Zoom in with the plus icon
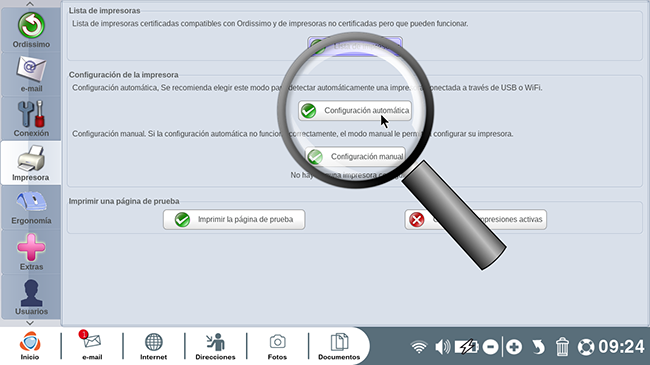The width and height of the screenshot is (650, 365). [514, 347]
